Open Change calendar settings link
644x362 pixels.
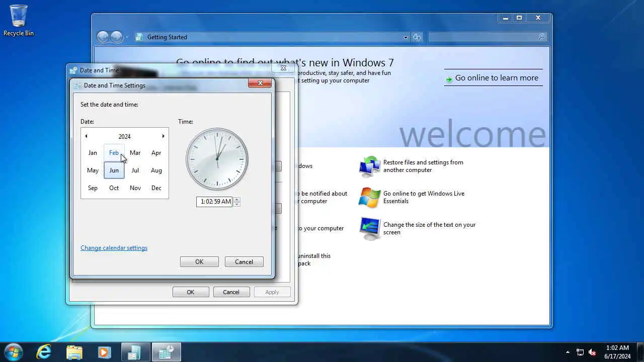(x=114, y=248)
